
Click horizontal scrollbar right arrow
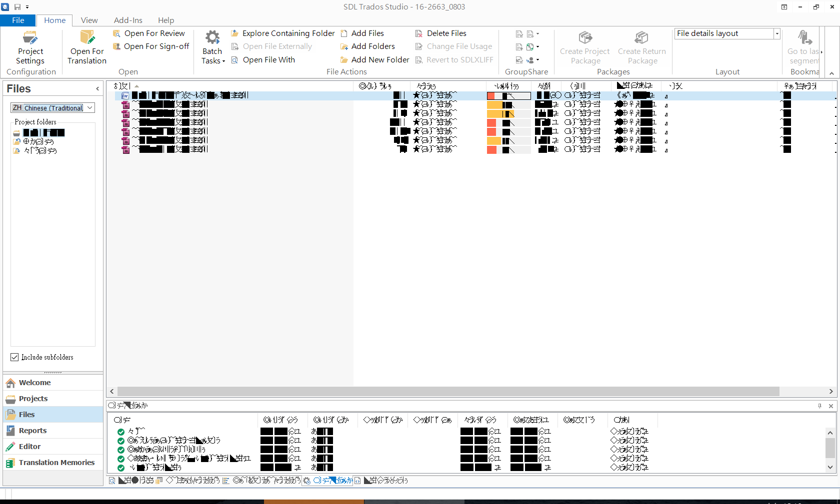pos(831,391)
